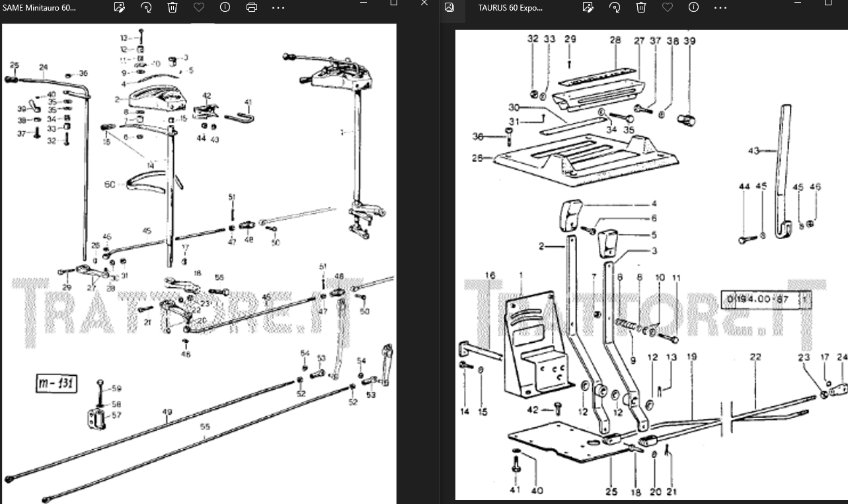Rotate the SAME Minitauro image
Image resolution: width=848 pixels, height=504 pixels.
[x=146, y=7]
